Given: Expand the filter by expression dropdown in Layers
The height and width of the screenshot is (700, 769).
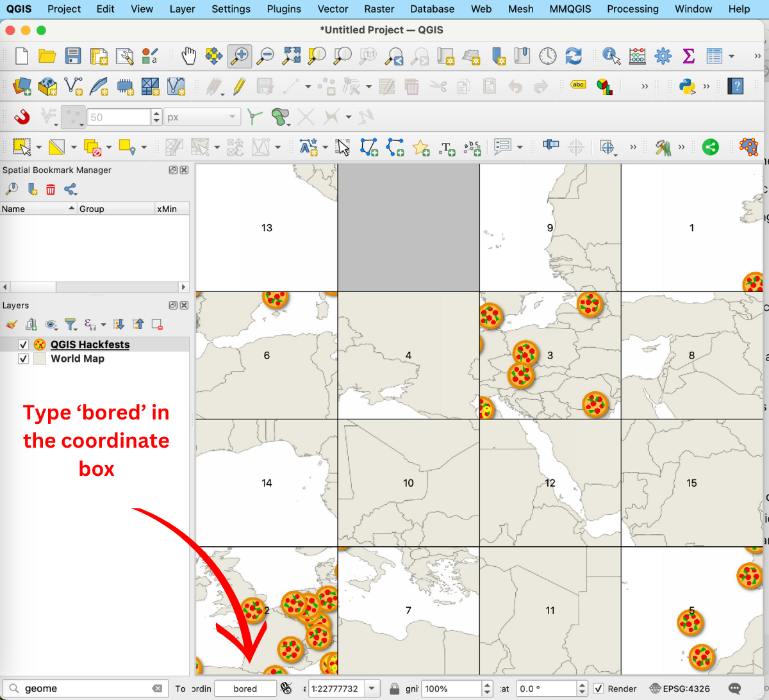Looking at the screenshot, I should pos(104,325).
